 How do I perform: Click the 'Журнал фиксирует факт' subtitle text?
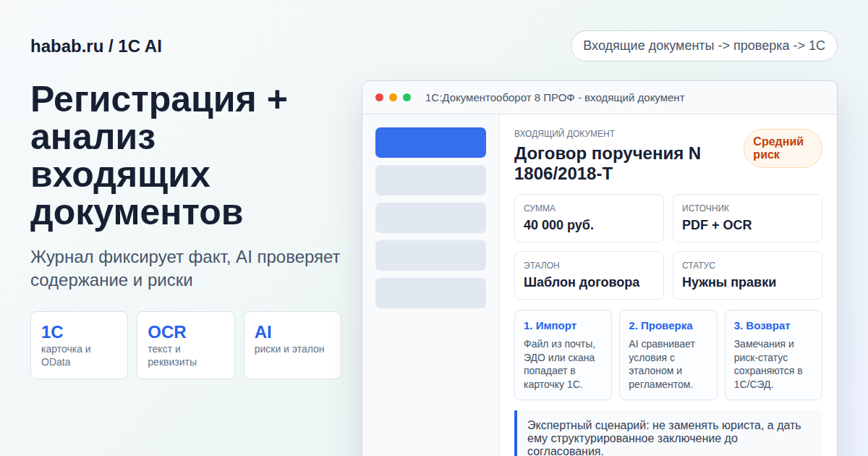click(x=185, y=269)
